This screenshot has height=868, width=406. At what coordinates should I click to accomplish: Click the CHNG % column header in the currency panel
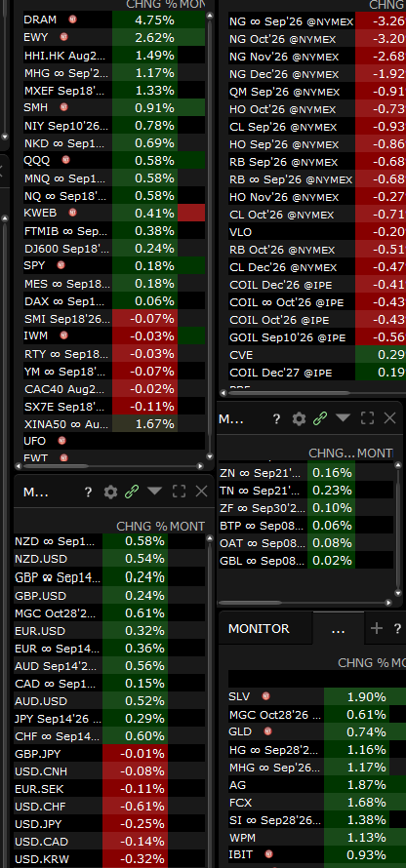tap(142, 526)
